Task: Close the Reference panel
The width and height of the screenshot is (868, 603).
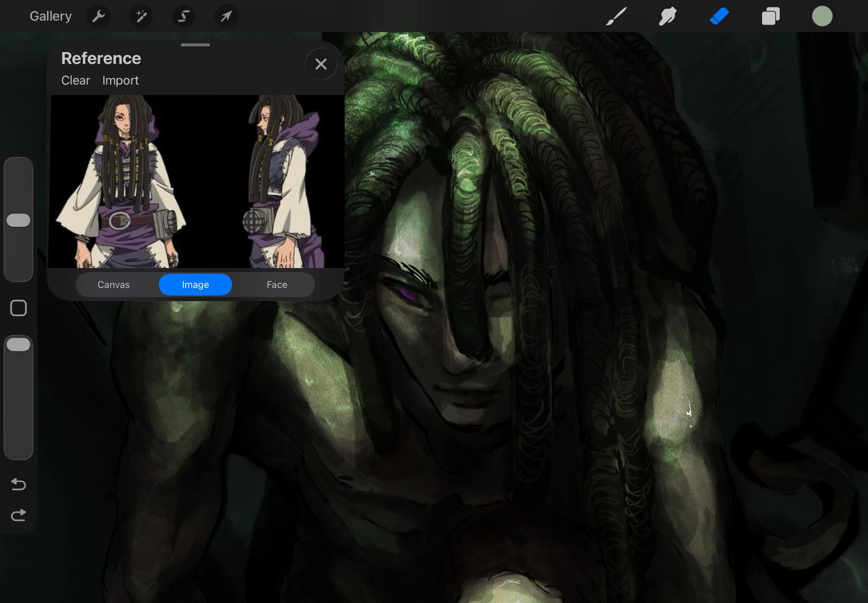Action: tap(321, 64)
